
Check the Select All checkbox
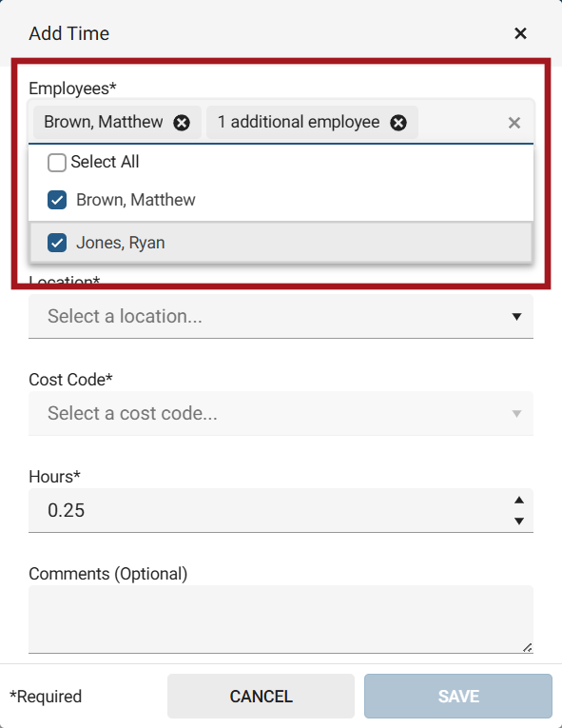57,163
